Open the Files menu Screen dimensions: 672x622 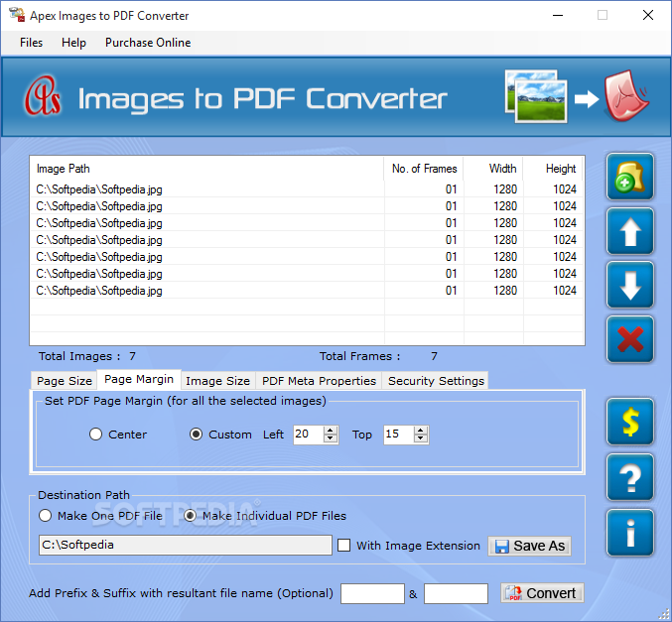click(31, 43)
